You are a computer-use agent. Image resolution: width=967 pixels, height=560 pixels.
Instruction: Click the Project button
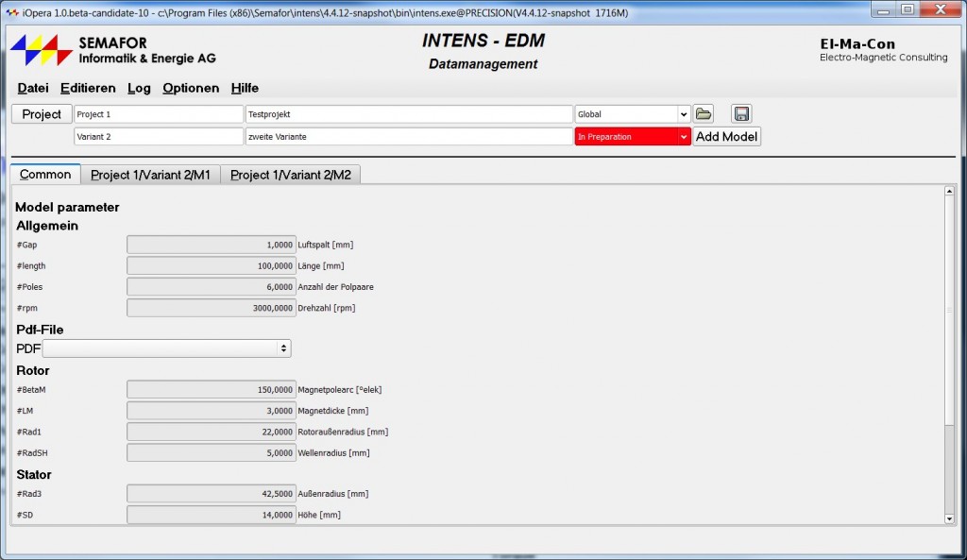(x=42, y=114)
